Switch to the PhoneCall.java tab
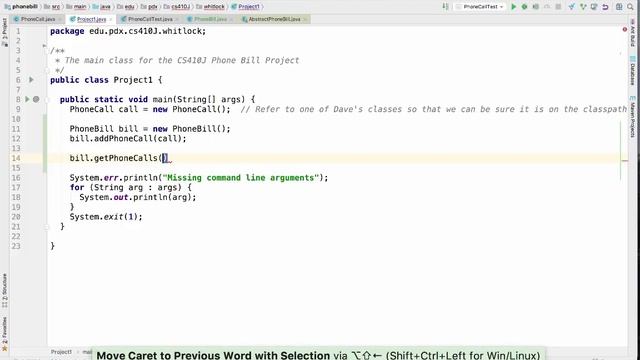The image size is (640, 360). 38,19
